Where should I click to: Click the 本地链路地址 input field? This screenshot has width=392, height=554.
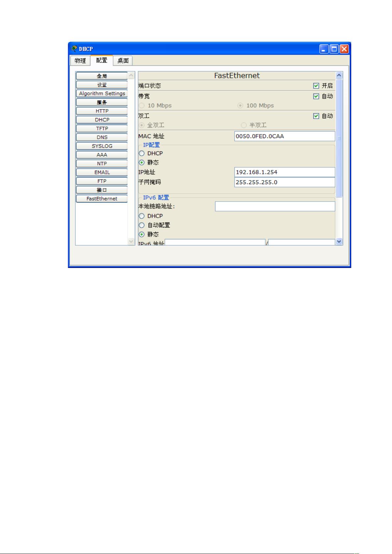275,206
